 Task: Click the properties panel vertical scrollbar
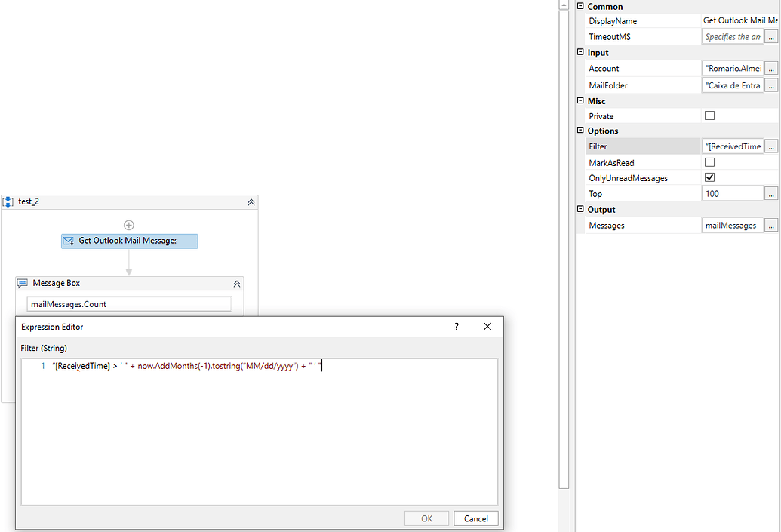click(564, 249)
